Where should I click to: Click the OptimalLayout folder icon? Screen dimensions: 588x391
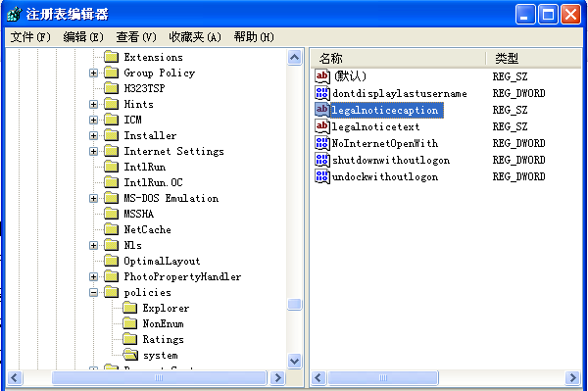coord(111,261)
